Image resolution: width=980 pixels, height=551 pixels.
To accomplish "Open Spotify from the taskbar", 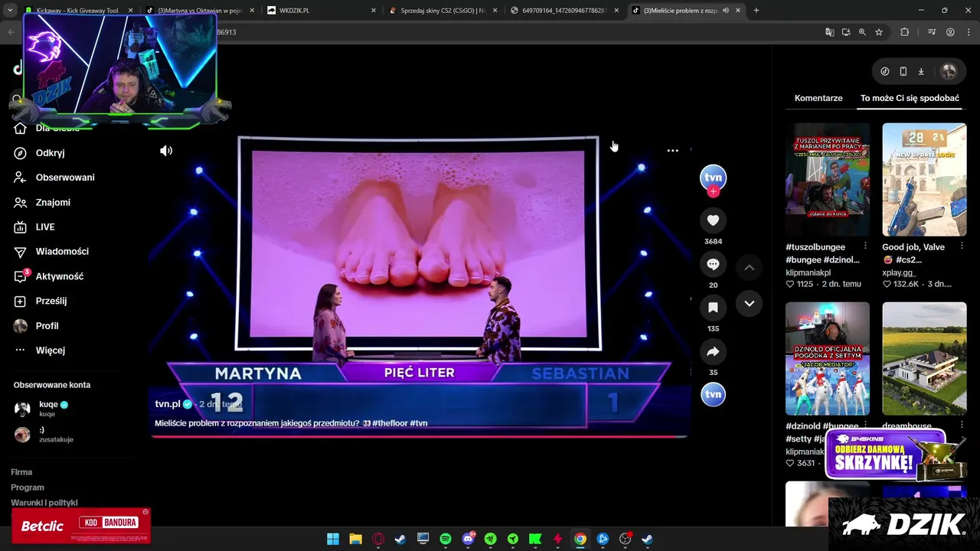I will coord(446,539).
